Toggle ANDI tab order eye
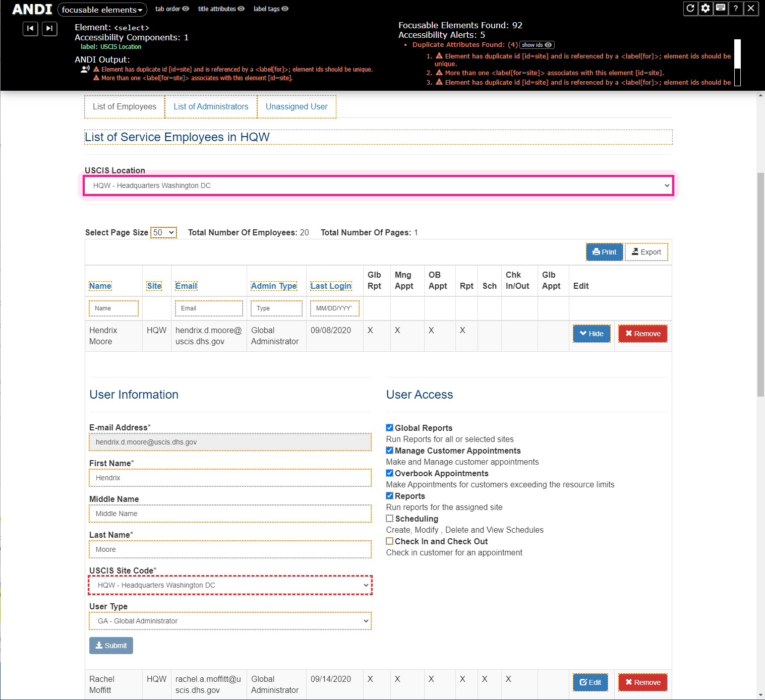Screen dimensions: 765x700 tap(186, 9)
